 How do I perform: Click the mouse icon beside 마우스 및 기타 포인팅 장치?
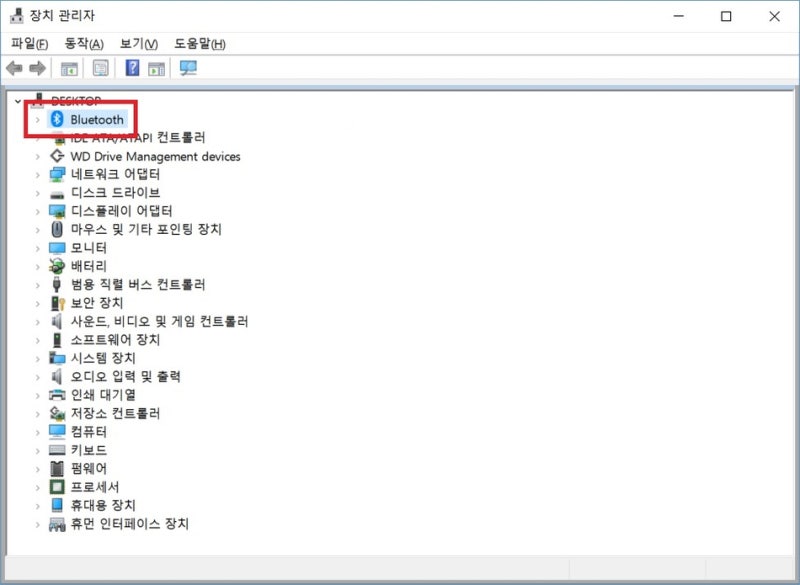[x=57, y=229]
